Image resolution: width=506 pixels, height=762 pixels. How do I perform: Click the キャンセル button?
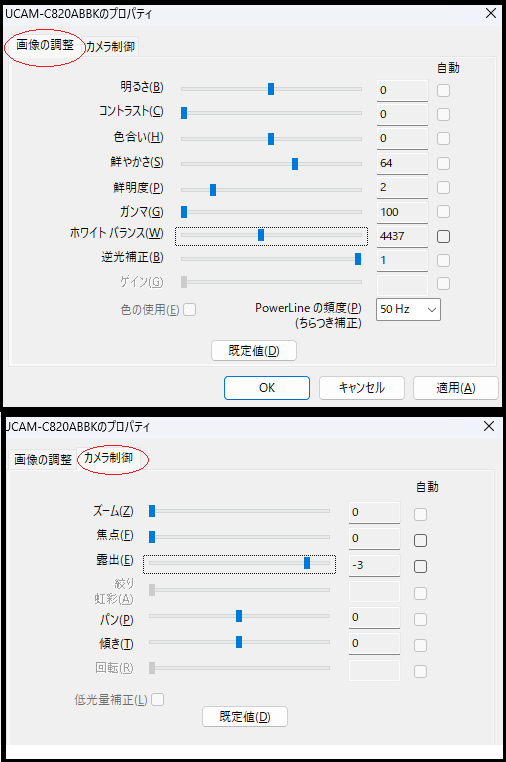(x=362, y=388)
